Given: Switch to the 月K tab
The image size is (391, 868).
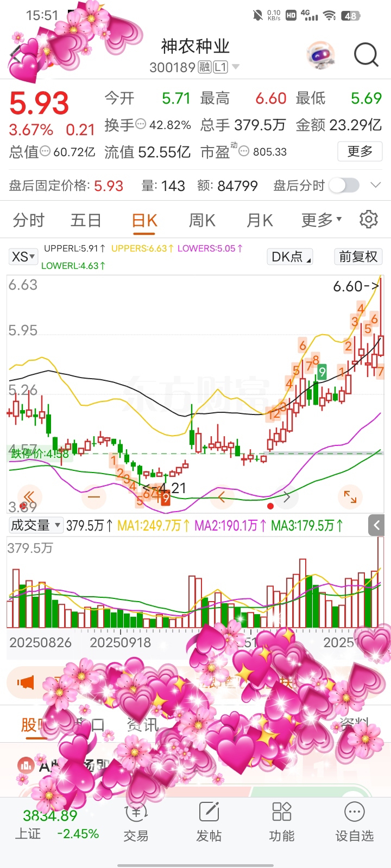Looking at the screenshot, I should 260,220.
